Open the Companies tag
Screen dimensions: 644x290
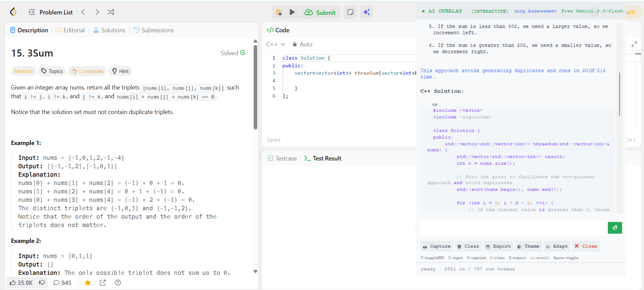(x=87, y=71)
